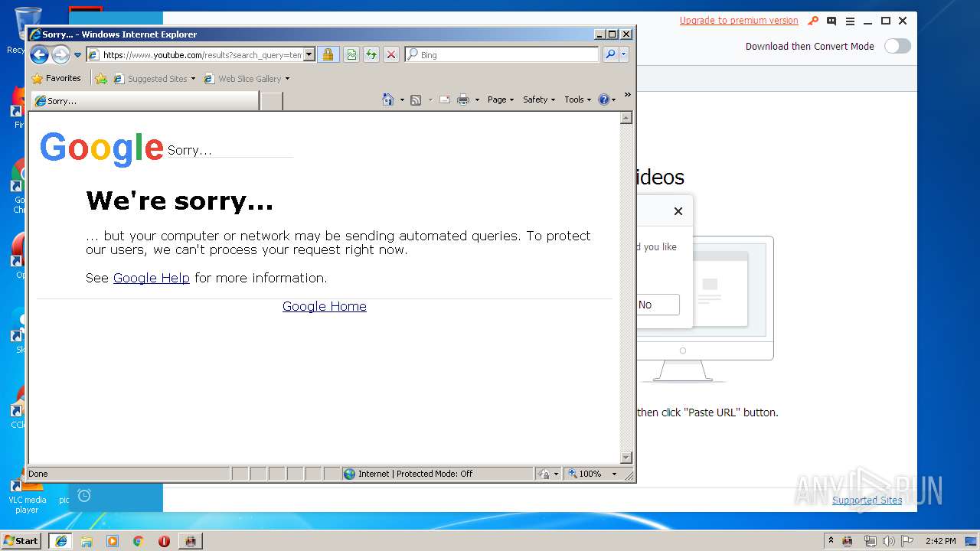Close the downloader popup dialog with X
This screenshot has height=551, width=980.
[678, 211]
